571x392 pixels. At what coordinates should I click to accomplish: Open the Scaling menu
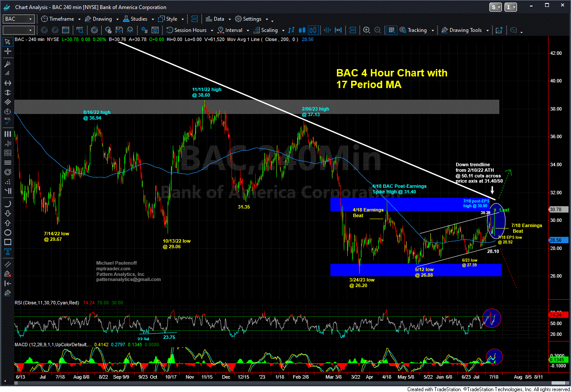[266, 30]
